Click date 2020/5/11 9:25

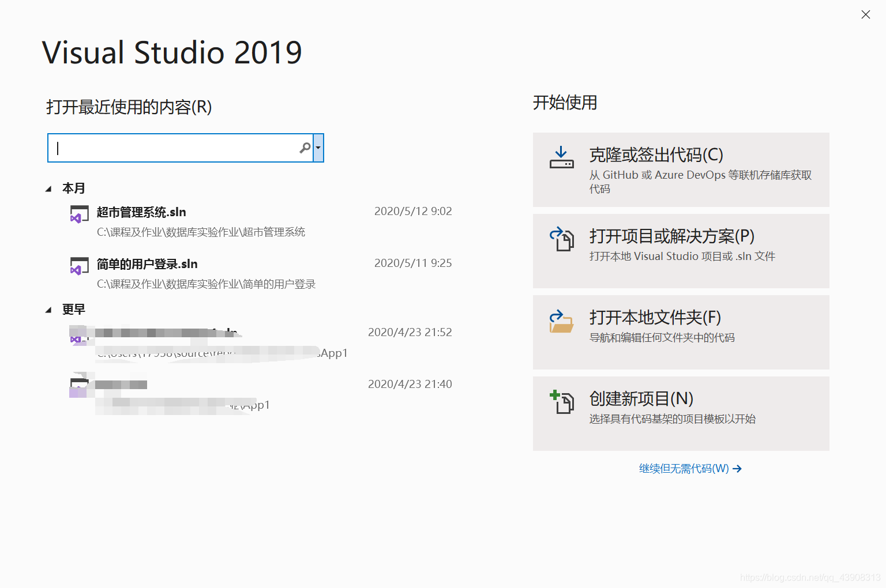click(413, 263)
